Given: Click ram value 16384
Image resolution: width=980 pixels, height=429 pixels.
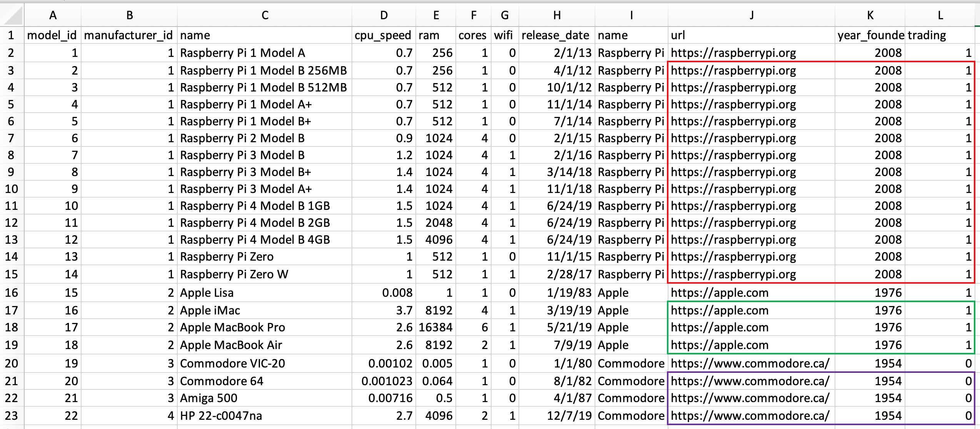Looking at the screenshot, I should (x=435, y=328).
